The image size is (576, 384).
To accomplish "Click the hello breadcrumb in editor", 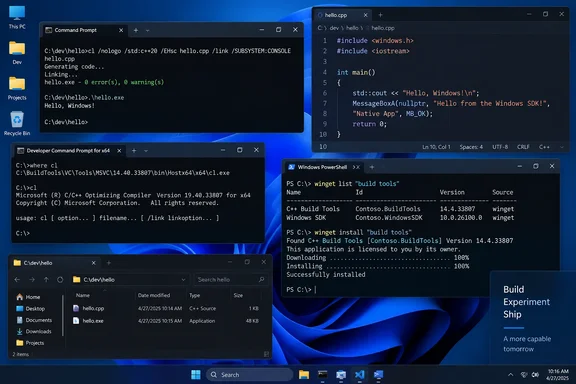I will 352,28.
